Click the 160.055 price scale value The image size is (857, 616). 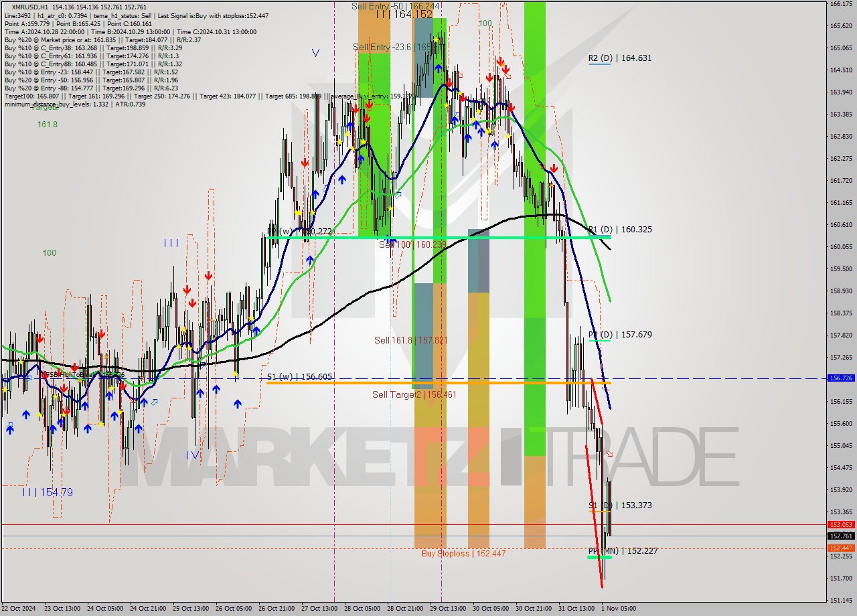[841, 247]
